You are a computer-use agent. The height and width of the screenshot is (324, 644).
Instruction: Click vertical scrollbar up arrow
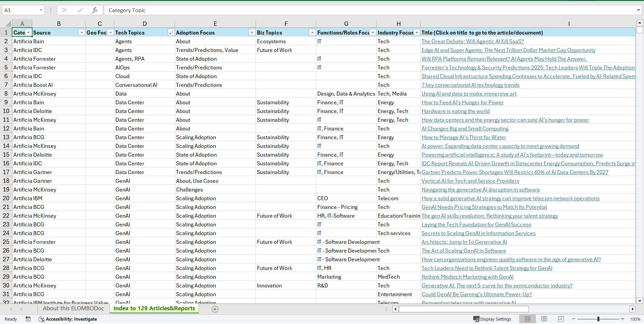[640, 23]
